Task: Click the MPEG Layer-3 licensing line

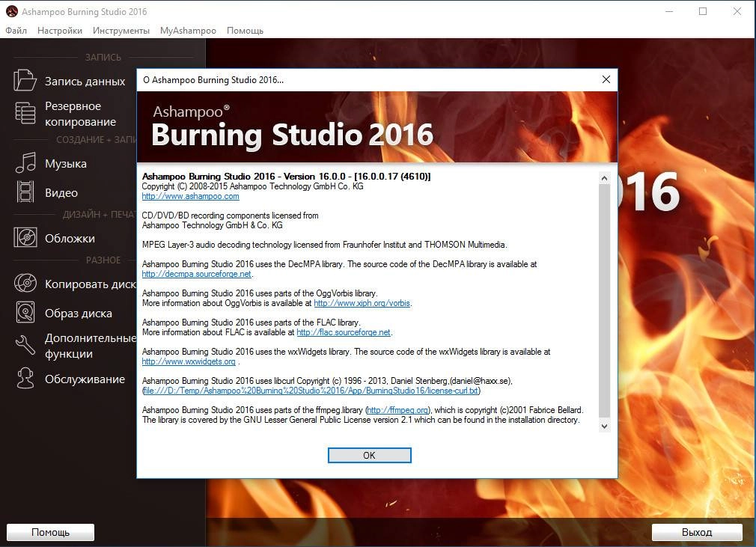Action: [x=325, y=245]
